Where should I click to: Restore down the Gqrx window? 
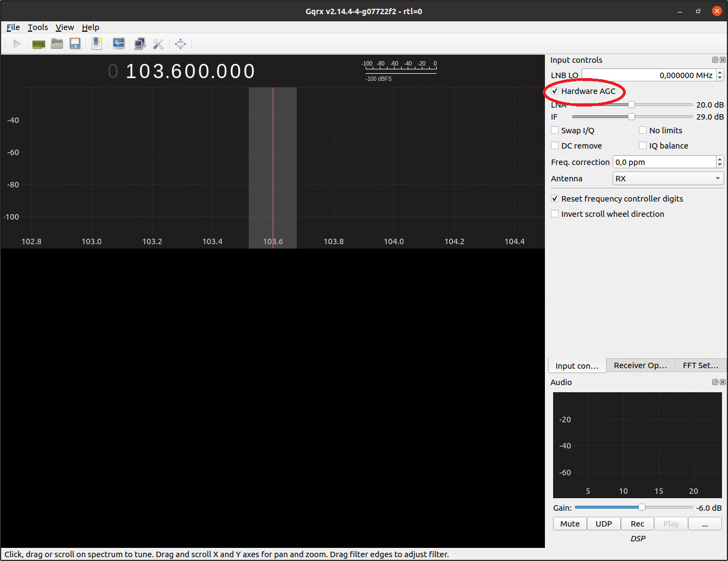tap(698, 11)
